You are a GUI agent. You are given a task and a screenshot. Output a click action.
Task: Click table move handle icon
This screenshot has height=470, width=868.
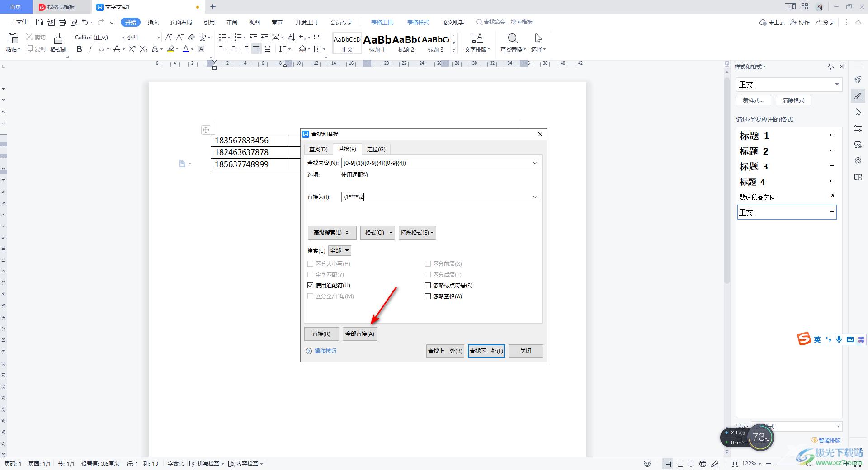click(x=205, y=130)
